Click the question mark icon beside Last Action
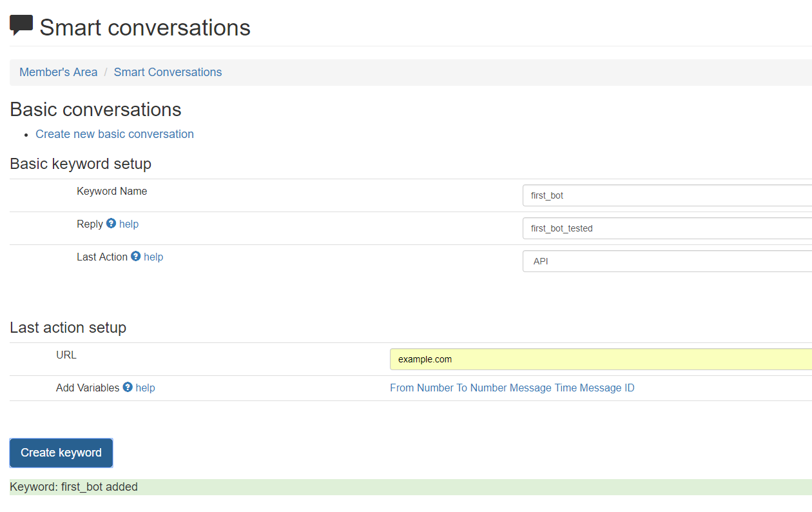 [x=135, y=256]
